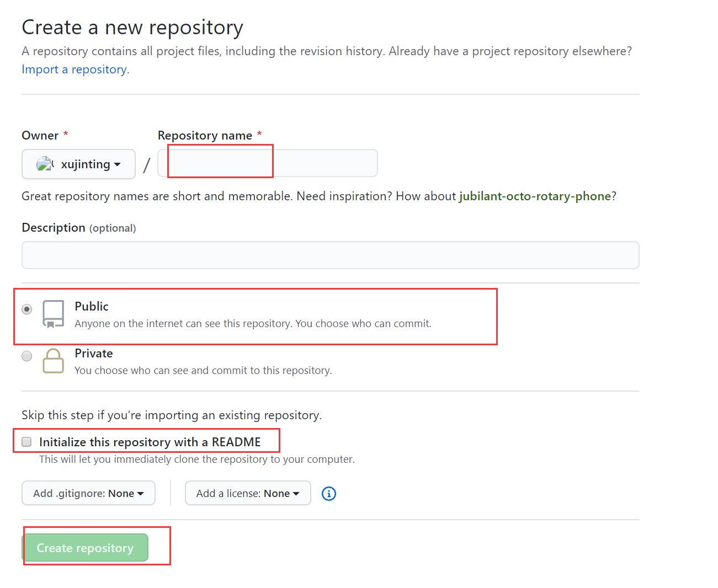Screen dimensions: 718x588
Task: Click into the Description text field
Action: [330, 255]
